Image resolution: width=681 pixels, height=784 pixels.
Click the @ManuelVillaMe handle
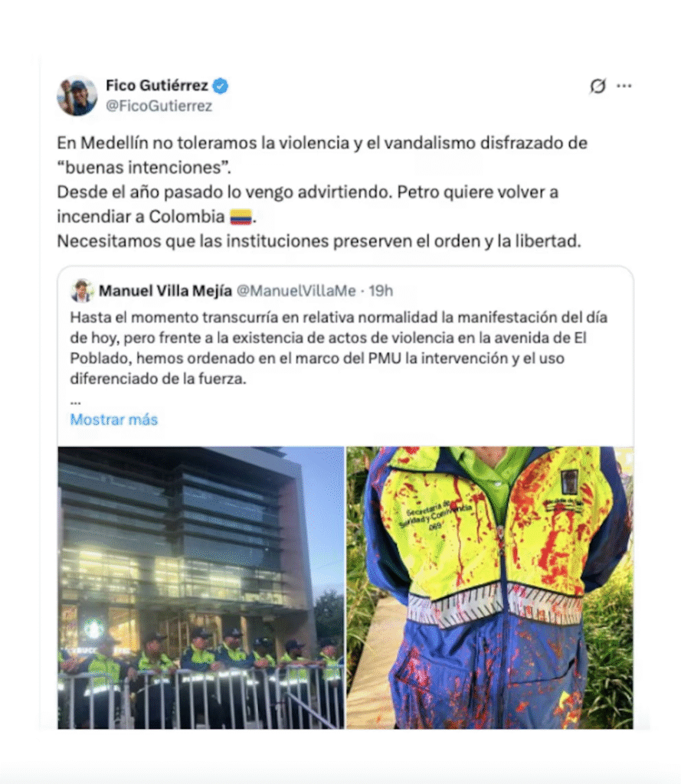click(x=296, y=290)
